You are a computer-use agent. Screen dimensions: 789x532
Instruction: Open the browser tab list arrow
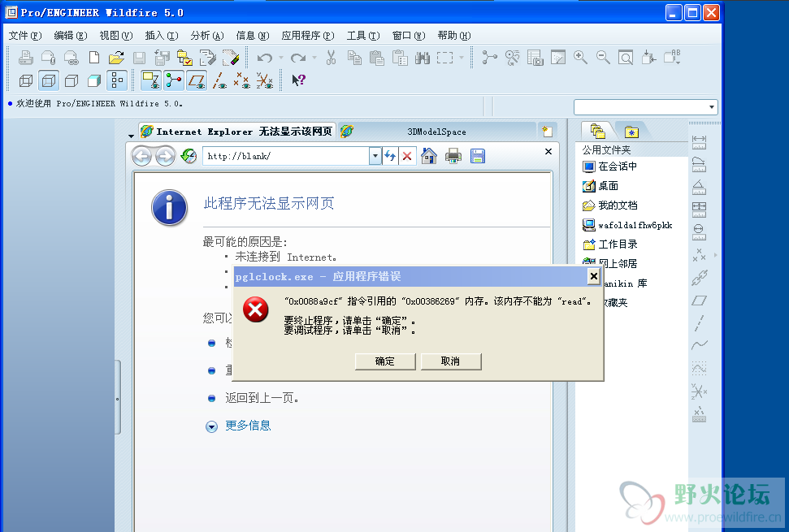[x=131, y=136]
